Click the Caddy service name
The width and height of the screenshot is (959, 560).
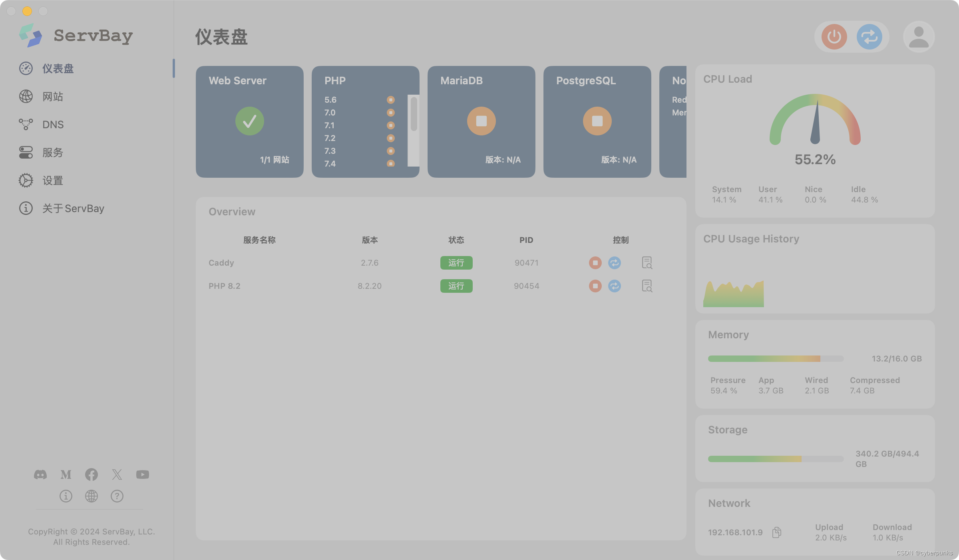221,263
